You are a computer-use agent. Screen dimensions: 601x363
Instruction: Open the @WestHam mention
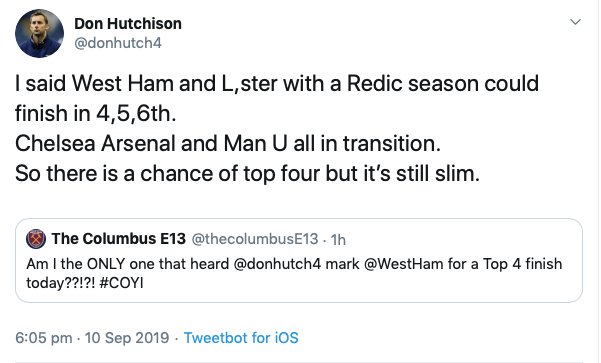coord(398,264)
